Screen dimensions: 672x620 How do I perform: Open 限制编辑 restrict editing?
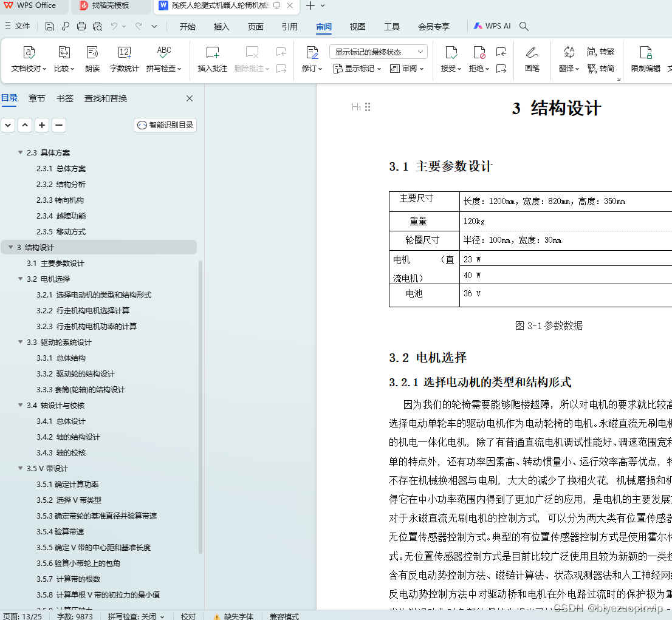(645, 59)
